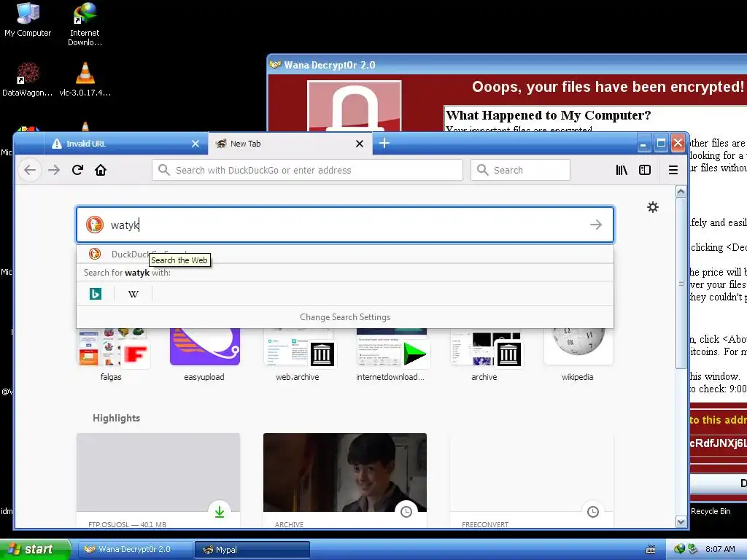The image size is (747, 560).
Task: Click the red padlock image in Wana Decrypt0r
Action: (x=354, y=106)
